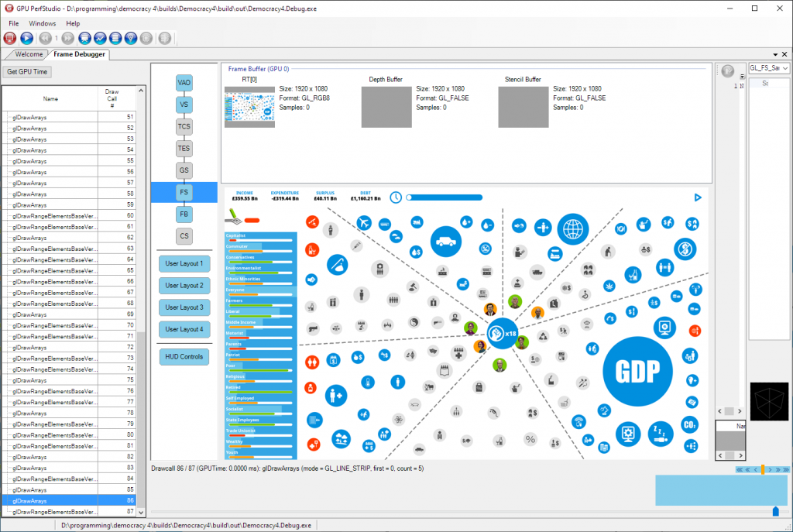Click the blue line-graph profiler toolbar icon
The height and width of the screenshot is (532, 793).
tap(100, 38)
